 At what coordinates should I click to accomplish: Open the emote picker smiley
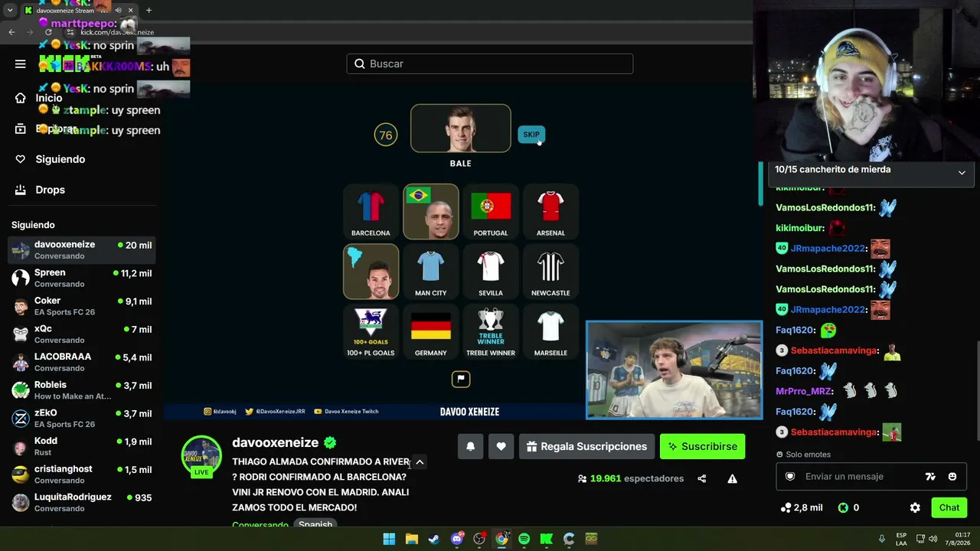click(952, 476)
